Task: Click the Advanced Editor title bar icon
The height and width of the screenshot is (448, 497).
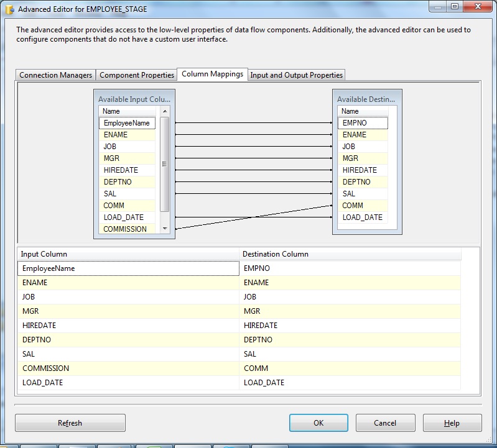Action: [10, 9]
